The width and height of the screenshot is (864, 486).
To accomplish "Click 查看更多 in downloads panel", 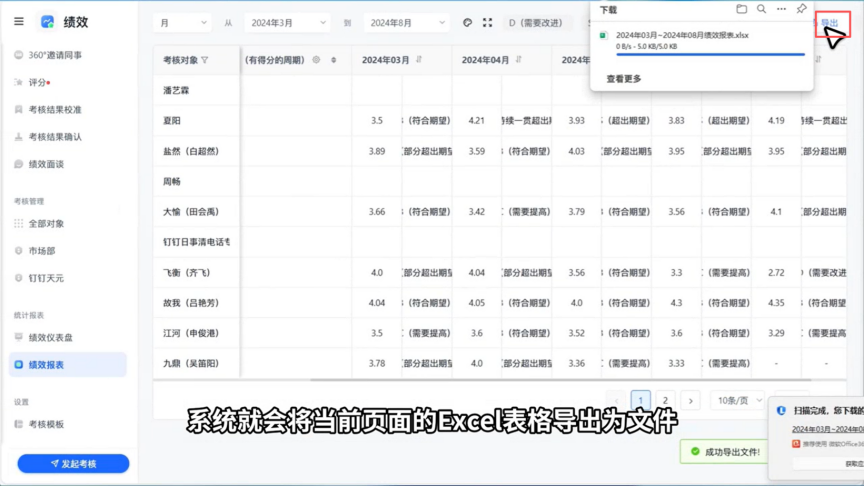I will pos(624,79).
